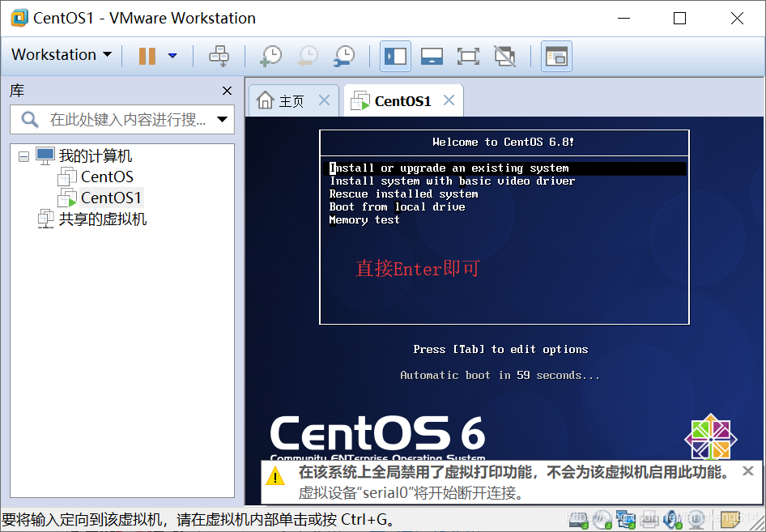Screen dimensions: 766x532
Task: Click the yellow warning icon
Action: [275, 477]
